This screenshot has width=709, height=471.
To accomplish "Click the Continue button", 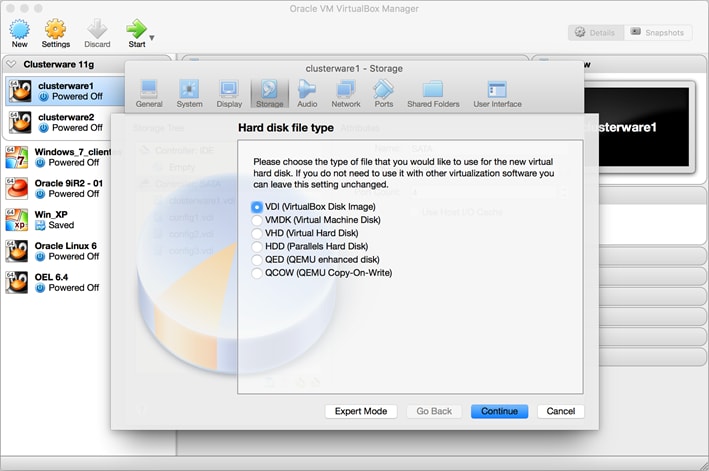I will pyautogui.click(x=499, y=411).
